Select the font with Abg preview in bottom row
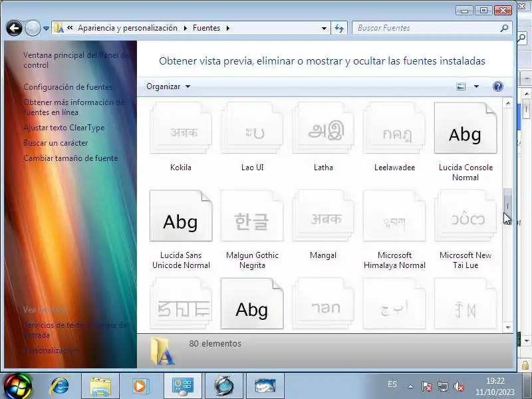532x399 pixels. coord(252,303)
